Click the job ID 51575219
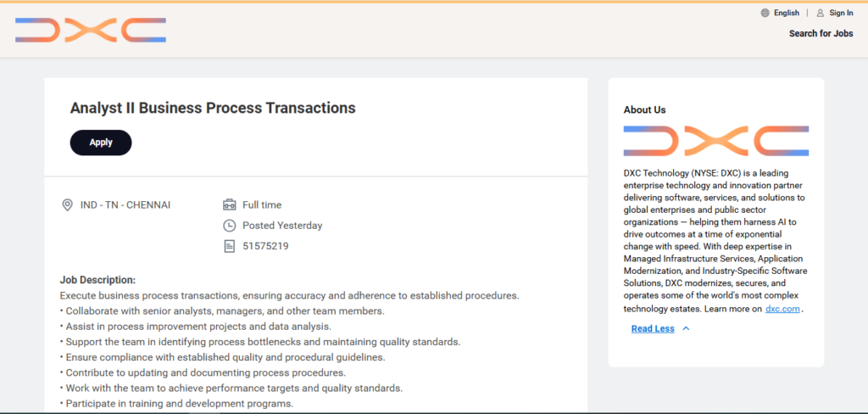Viewport: 868px width, 414px height. (x=265, y=246)
